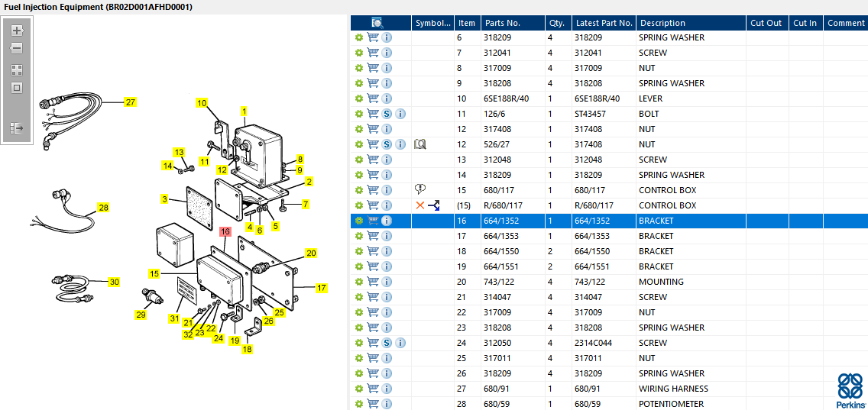Zoom in on the parts diagram
868x410 pixels.
click(x=17, y=31)
